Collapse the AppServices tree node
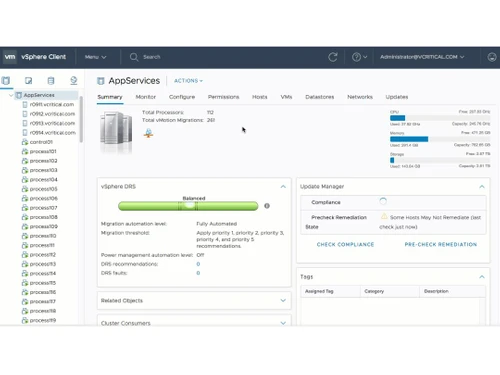Screen dimensions: 500x375 tap(11, 95)
